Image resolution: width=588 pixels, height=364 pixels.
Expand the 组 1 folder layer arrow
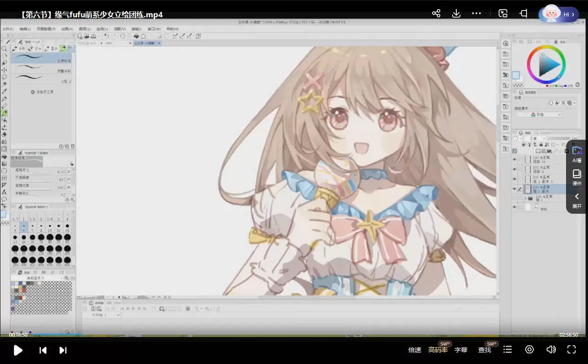(525, 198)
